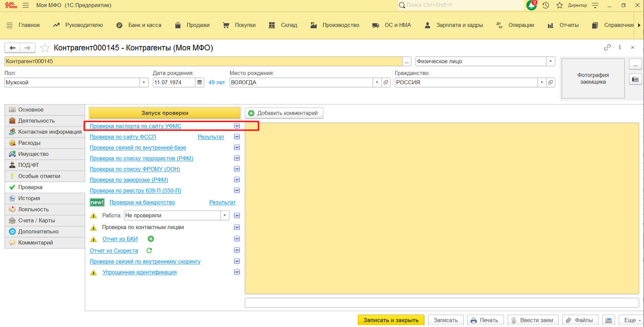Open the Отчеты section
This screenshot has width=644, height=327.
click(563, 25)
